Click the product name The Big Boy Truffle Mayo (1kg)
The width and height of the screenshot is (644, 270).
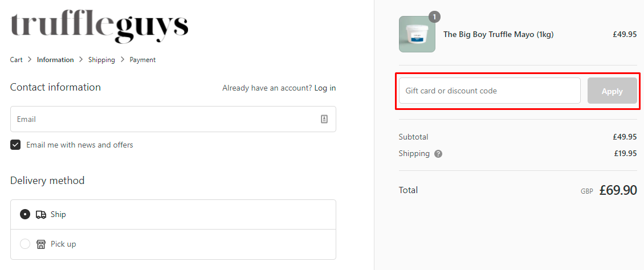pyautogui.click(x=498, y=35)
